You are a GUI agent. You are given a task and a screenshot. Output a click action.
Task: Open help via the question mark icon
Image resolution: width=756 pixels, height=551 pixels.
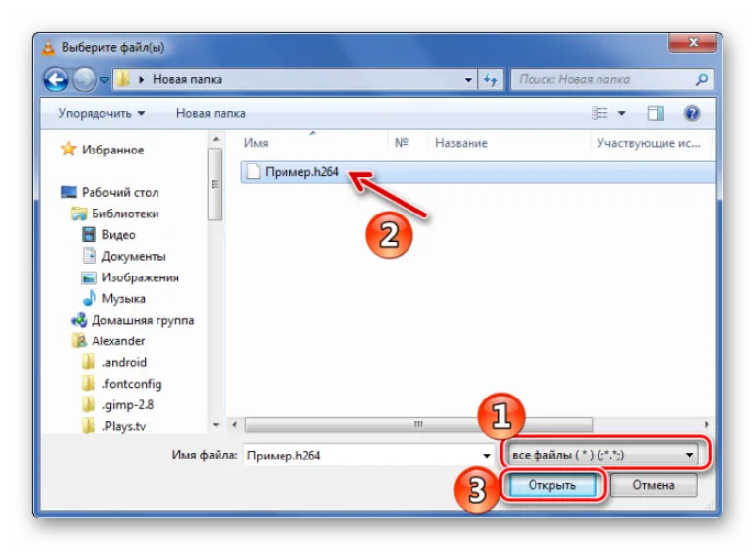(692, 113)
